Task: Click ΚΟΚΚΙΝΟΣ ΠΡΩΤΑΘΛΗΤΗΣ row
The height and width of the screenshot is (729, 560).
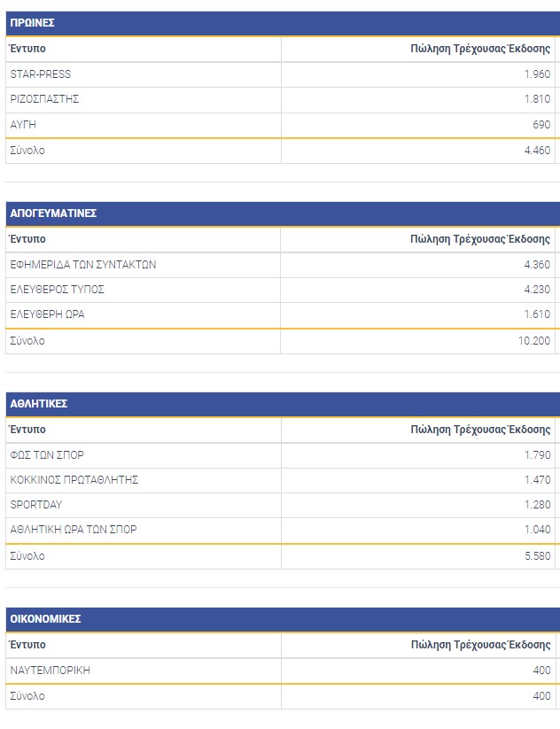Action: point(283,480)
